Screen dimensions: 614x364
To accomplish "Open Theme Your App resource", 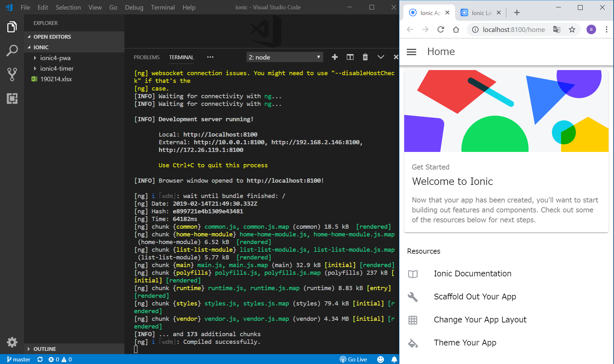I will pyautogui.click(x=507, y=343).
